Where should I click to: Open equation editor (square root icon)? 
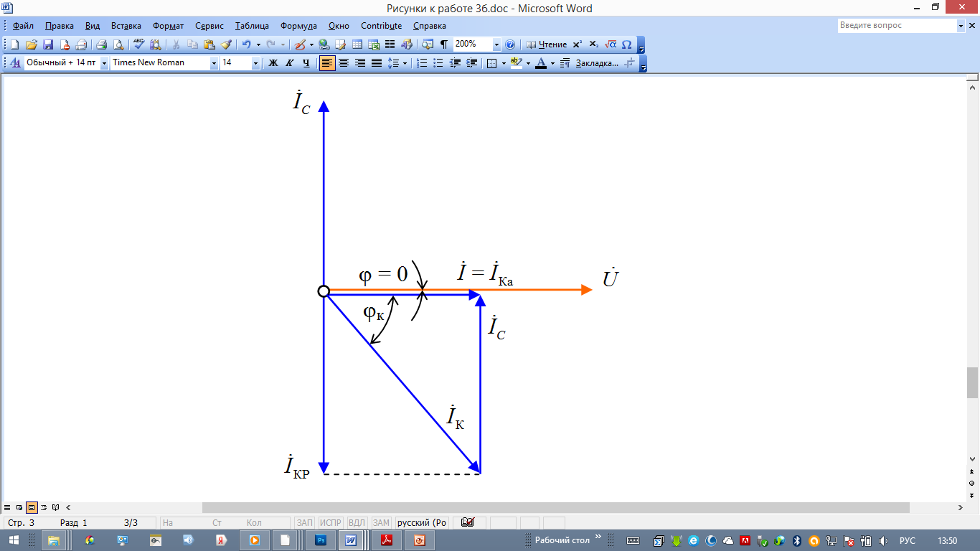point(611,44)
